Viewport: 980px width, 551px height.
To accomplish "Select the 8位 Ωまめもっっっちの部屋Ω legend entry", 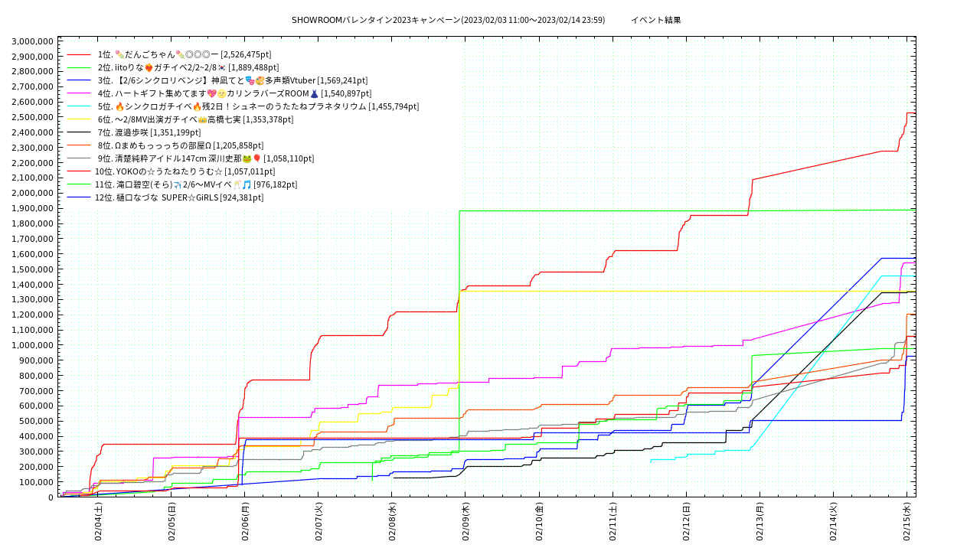I will (181, 145).
